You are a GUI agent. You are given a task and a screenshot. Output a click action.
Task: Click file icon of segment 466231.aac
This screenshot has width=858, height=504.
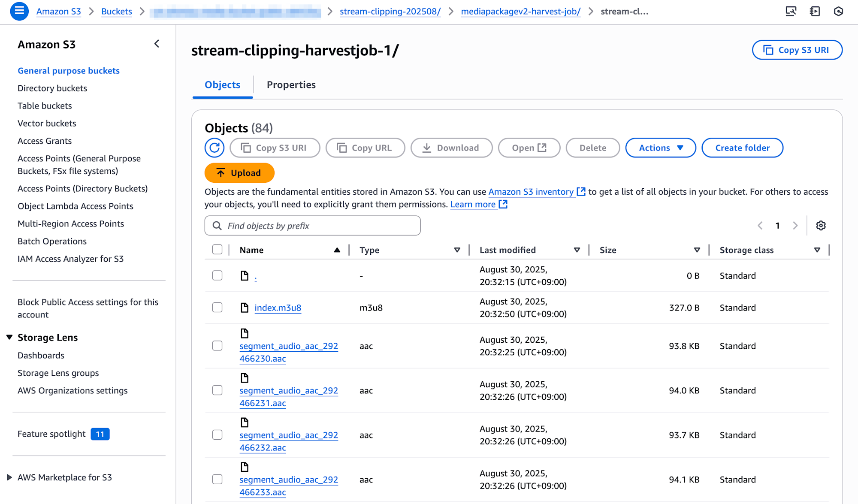point(245,378)
